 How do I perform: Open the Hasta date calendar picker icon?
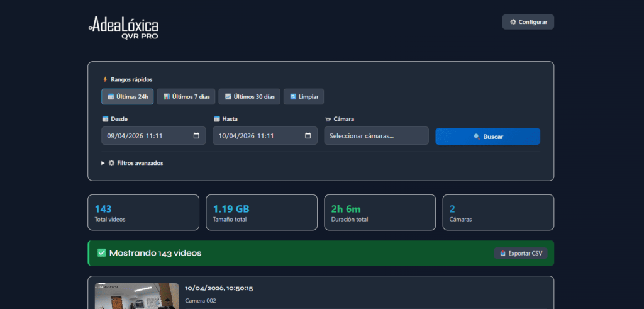point(308,136)
